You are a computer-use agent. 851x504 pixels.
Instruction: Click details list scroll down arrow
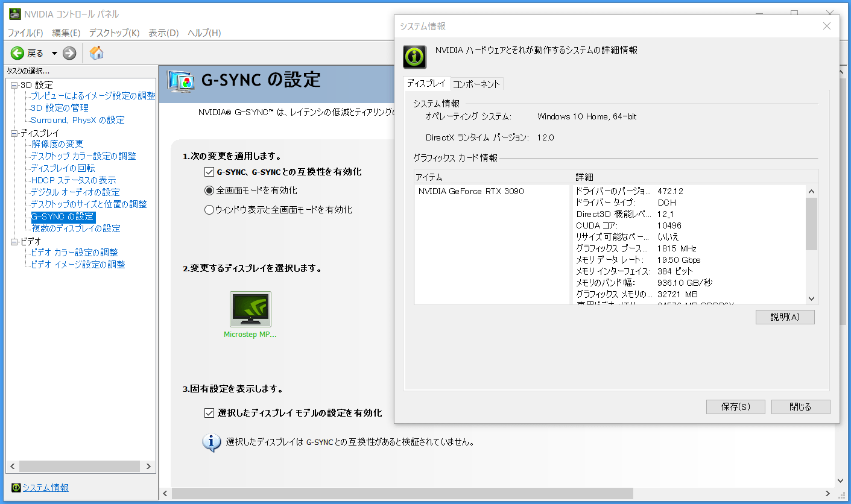coord(811,298)
